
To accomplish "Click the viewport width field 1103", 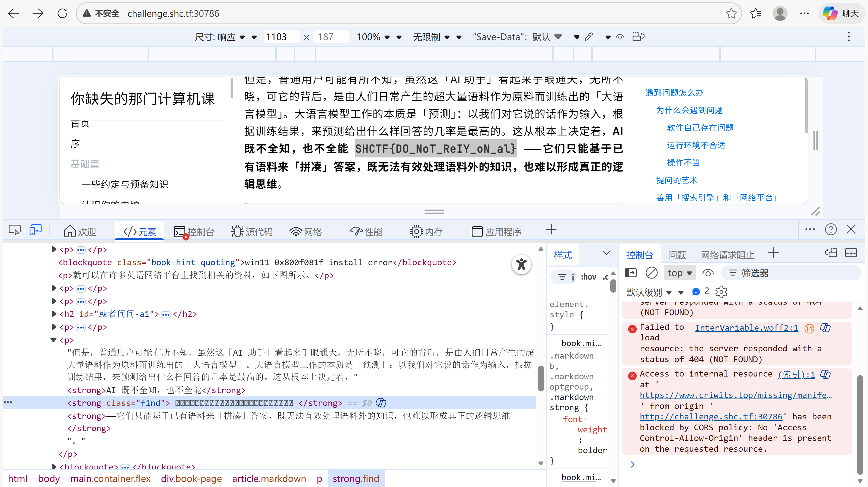I will click(x=281, y=37).
